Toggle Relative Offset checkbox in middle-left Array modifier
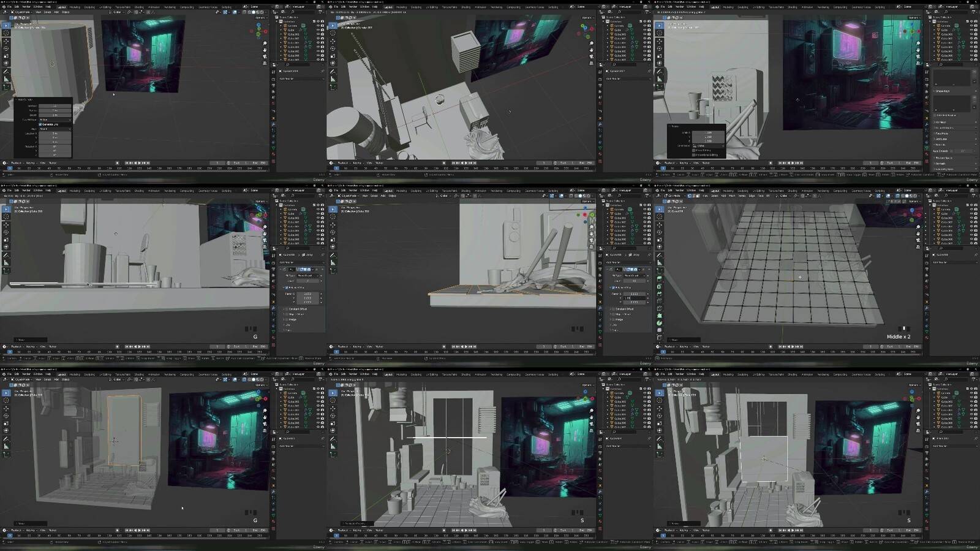 point(285,287)
